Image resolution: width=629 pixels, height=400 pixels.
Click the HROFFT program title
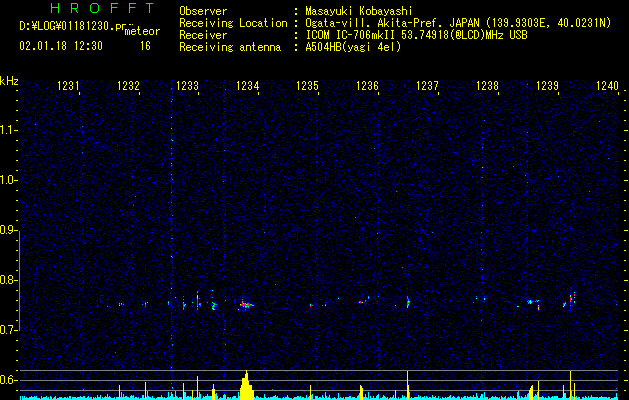point(102,8)
